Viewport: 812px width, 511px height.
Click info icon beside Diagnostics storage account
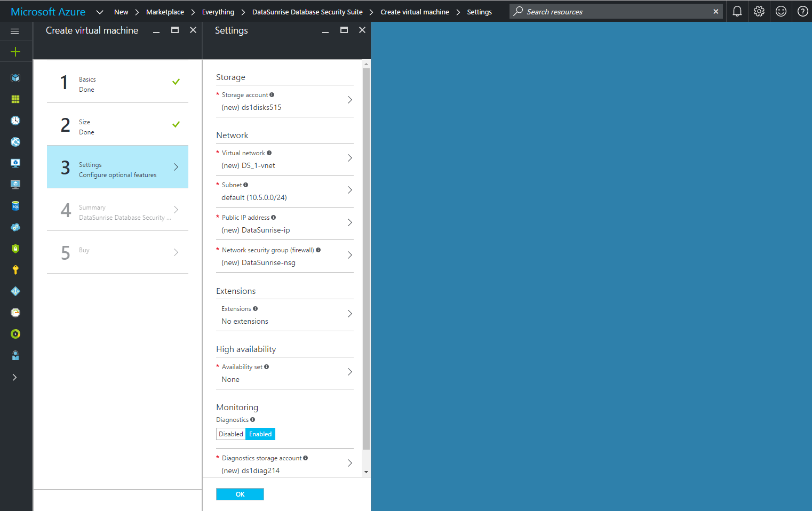(305, 458)
